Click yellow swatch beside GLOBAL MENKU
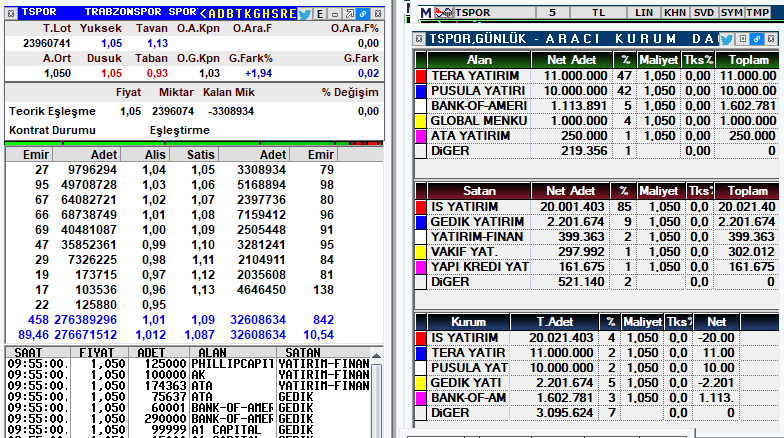The width and height of the screenshot is (784, 438). click(421, 121)
